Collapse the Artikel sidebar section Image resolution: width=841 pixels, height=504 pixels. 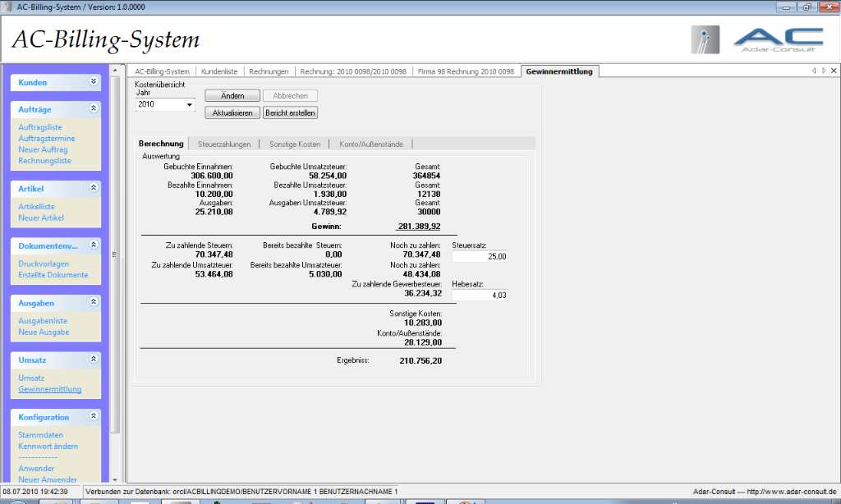point(94,188)
